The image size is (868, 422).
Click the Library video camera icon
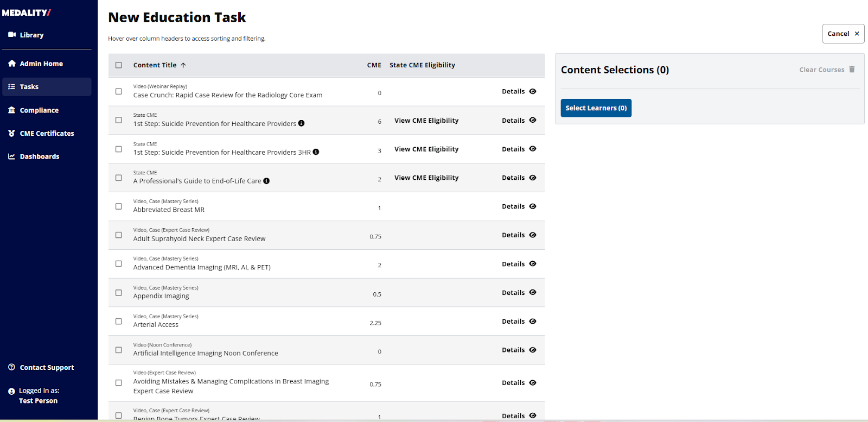pos(12,35)
